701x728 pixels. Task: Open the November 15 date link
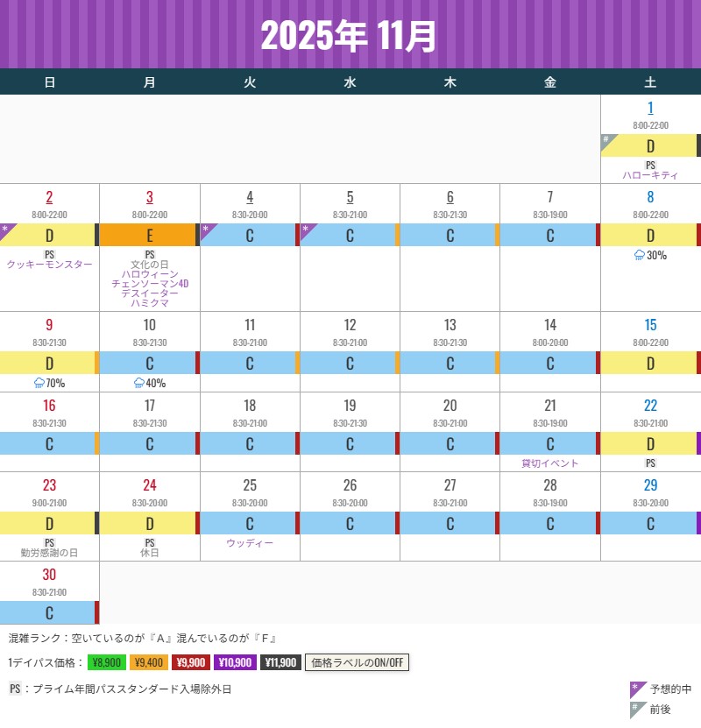tap(649, 323)
